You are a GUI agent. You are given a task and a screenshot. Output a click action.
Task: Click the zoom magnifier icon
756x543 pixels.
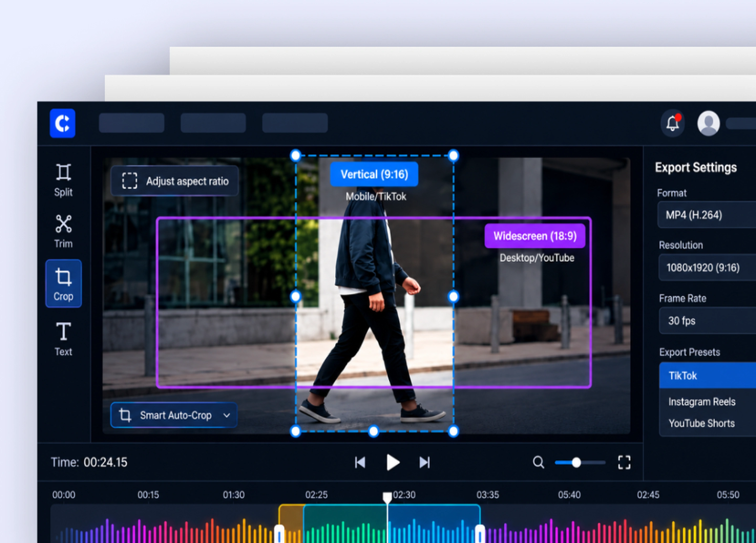coord(538,462)
